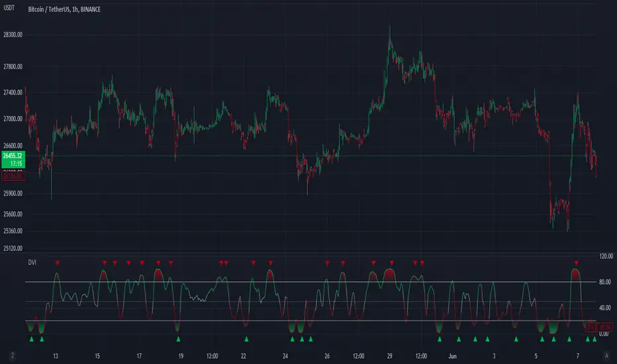Select the DVI indicator label
The image size is (617, 364).
(32, 262)
